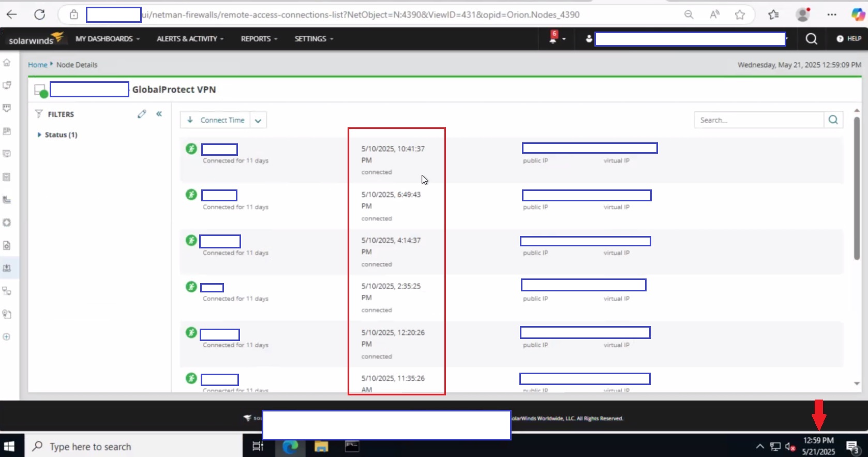Viewport: 868px width, 457px height.
Task: Open Microsoft Edge from the taskbar
Action: pos(290,446)
